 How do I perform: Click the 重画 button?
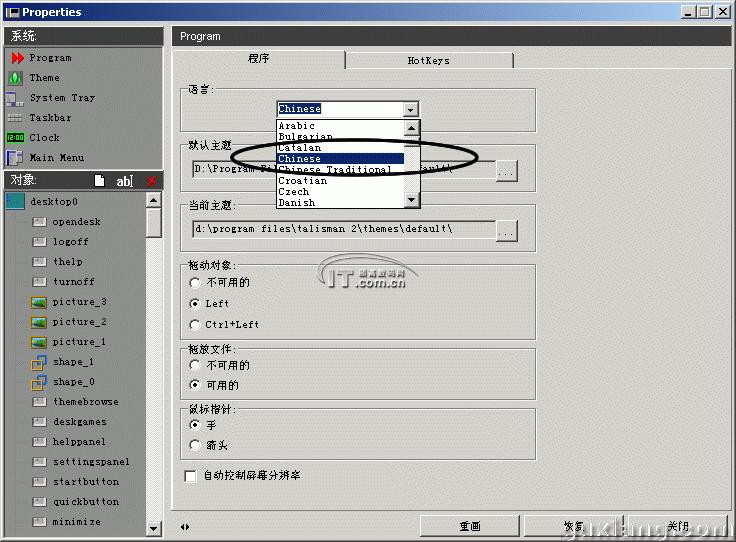pos(469,526)
